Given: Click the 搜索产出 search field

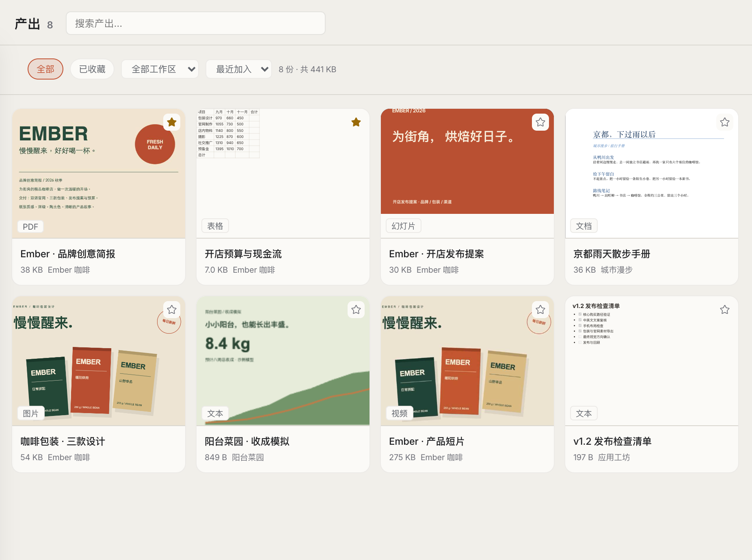Looking at the screenshot, I should pyautogui.click(x=196, y=23).
